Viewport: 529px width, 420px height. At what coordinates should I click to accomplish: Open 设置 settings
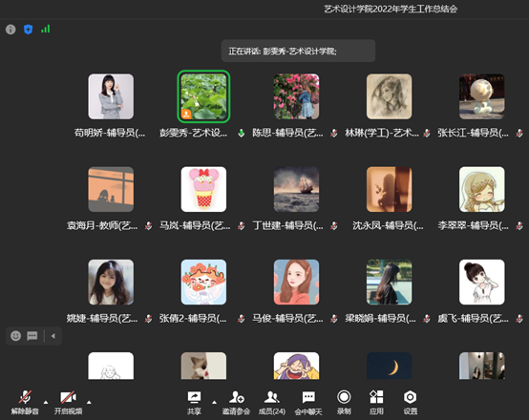coord(411,403)
